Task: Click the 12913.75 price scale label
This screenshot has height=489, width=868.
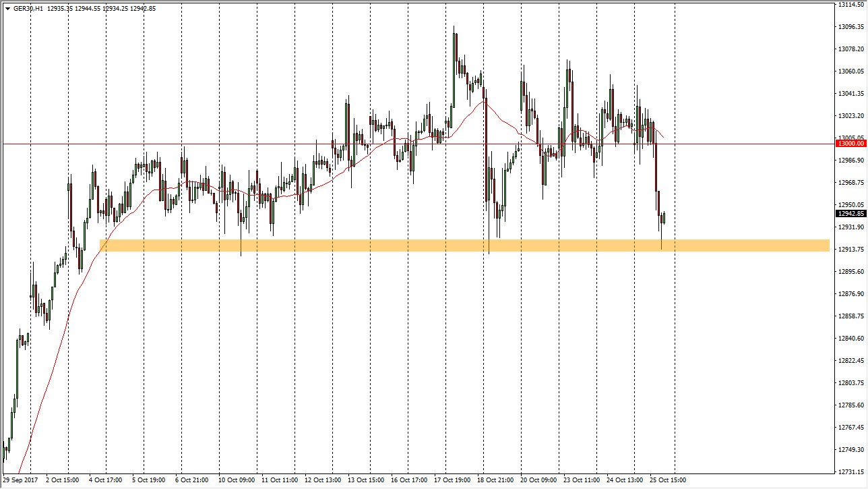Action: point(850,250)
